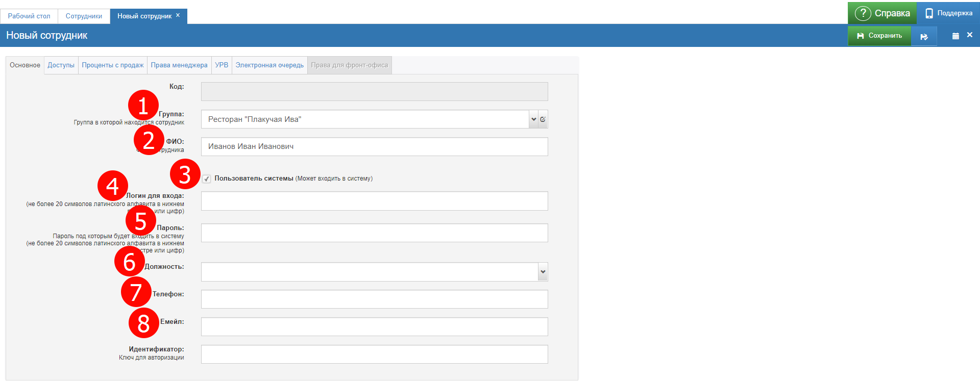The image size is (980, 381).
Task: Click the Логин для входа input field
Action: coord(374,201)
